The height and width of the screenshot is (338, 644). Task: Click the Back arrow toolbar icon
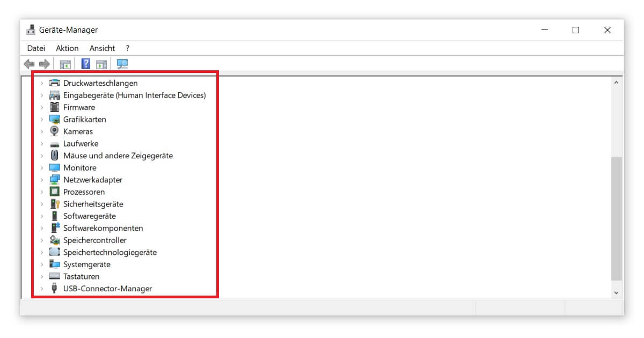29,64
